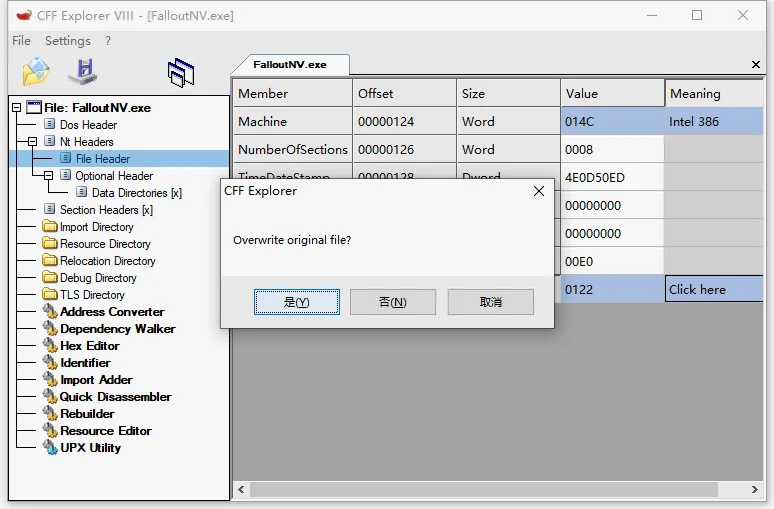Select the Dos Header page icon
This screenshot has height=509, width=774.
49,124
